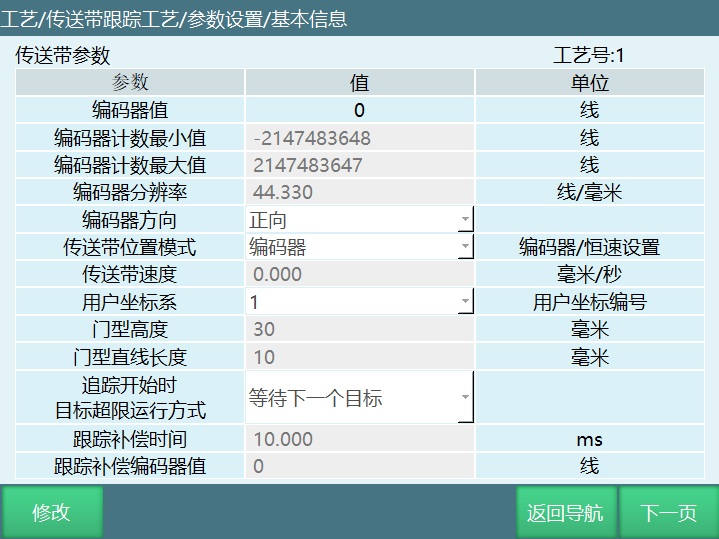Click the 跟踪补偿编码器值 input field
Image resolution: width=719 pixels, height=539 pixels.
click(359, 466)
